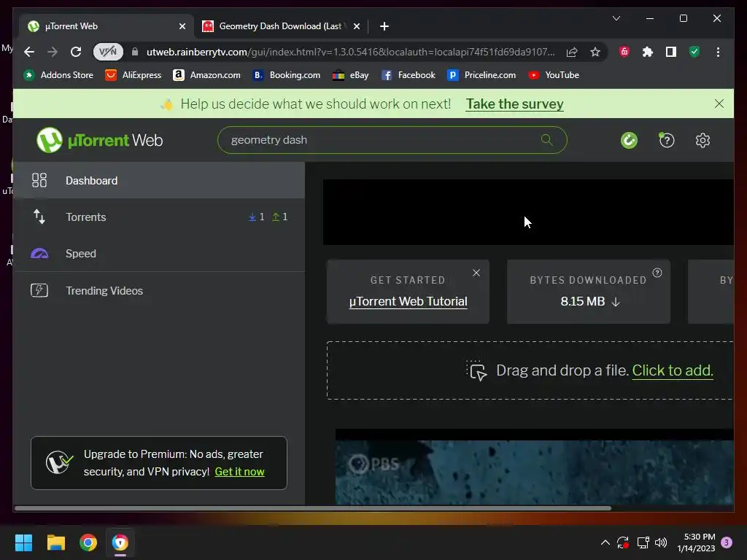Go forward in browser history
The width and height of the screenshot is (747, 560).
(53, 52)
